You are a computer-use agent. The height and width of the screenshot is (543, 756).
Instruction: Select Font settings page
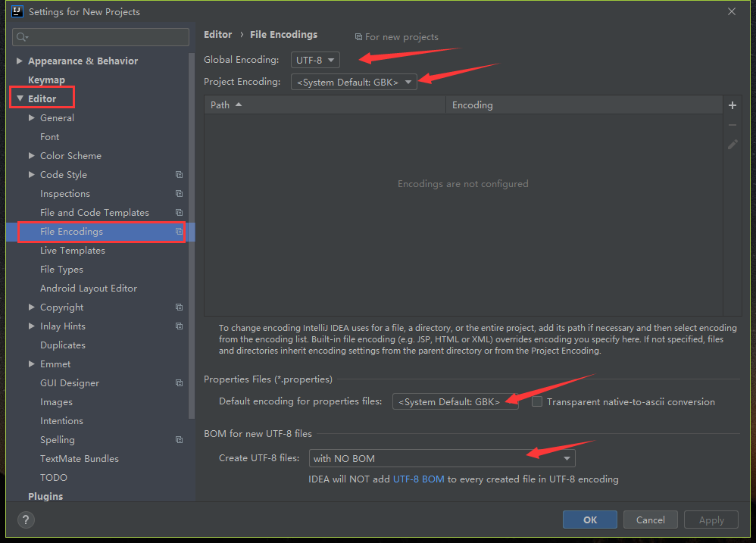coord(50,137)
